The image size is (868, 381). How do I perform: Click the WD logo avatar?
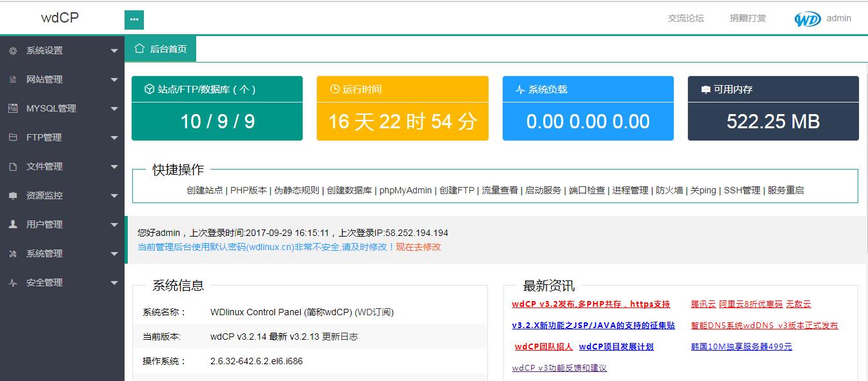pos(807,19)
